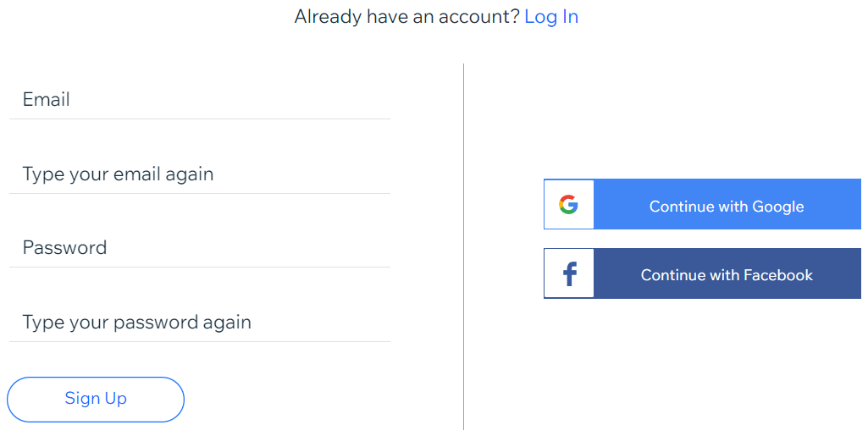This screenshot has height=436, width=868.
Task: Click the underline of the Email field
Action: (200, 119)
